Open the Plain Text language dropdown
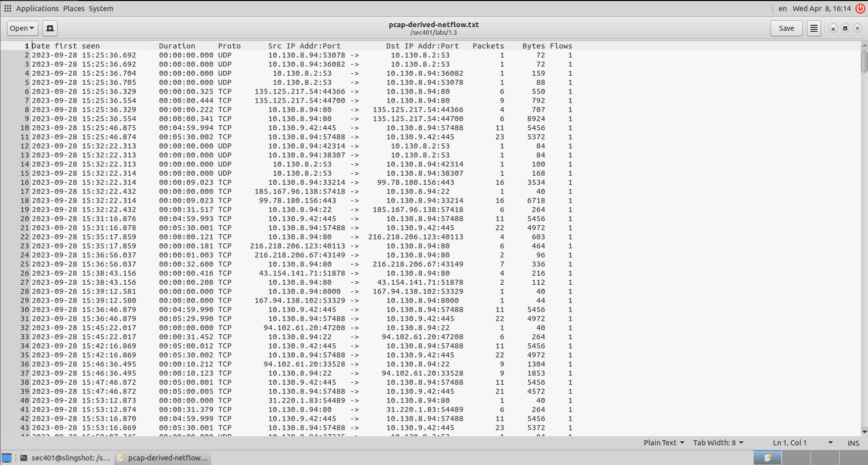Image resolution: width=868 pixels, height=465 pixels. click(663, 443)
